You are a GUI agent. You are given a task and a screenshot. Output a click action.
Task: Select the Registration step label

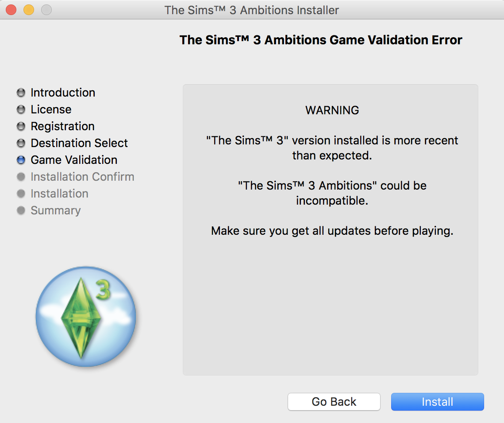tap(62, 126)
